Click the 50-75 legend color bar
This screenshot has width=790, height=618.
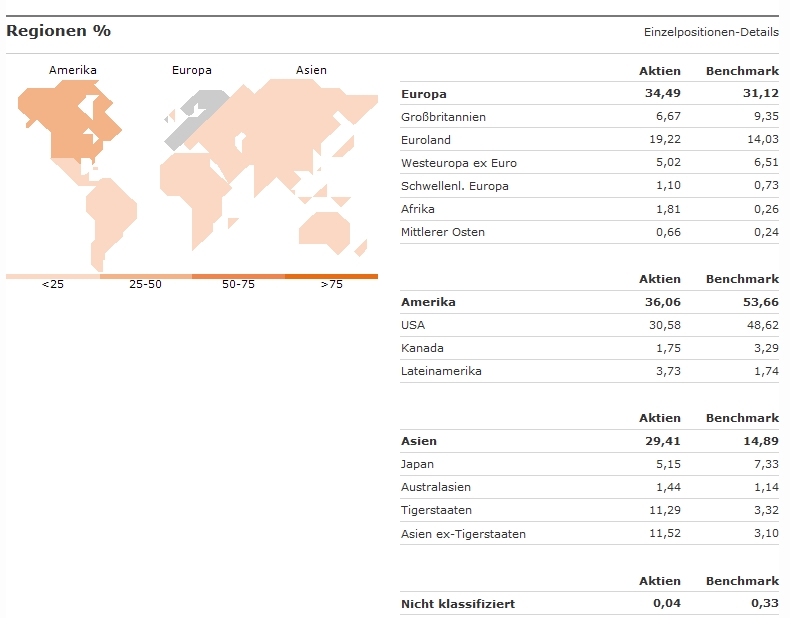coord(238,276)
